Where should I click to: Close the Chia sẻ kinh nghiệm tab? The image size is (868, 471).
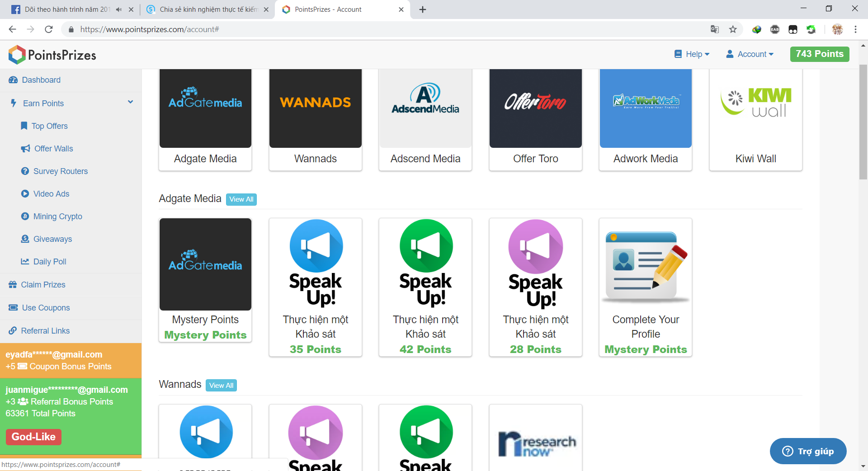pos(266,9)
